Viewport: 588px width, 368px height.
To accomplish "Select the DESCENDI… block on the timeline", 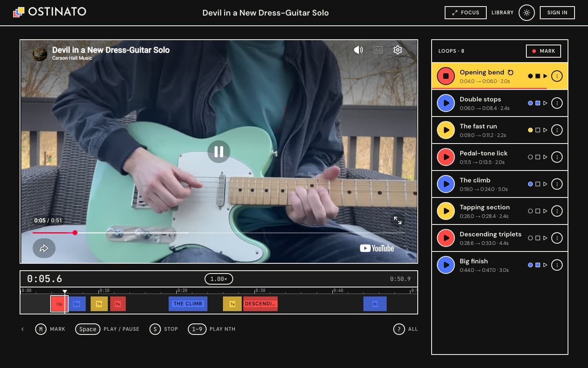I will click(261, 304).
